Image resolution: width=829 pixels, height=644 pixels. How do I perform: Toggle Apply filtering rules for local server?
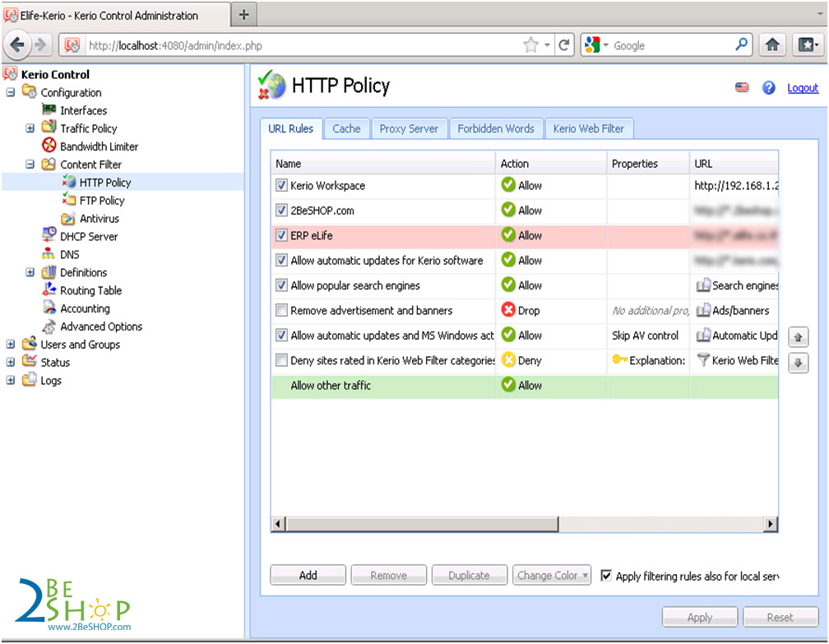[x=606, y=575]
